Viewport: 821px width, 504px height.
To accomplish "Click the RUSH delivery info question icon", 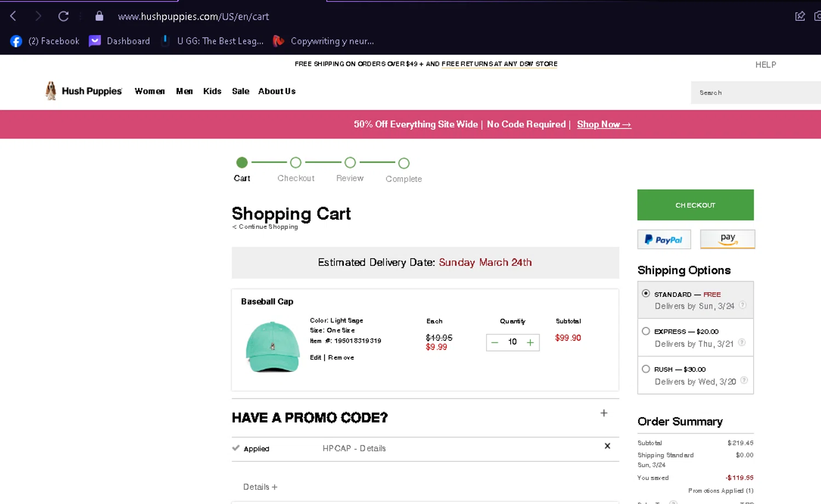I will point(744,380).
